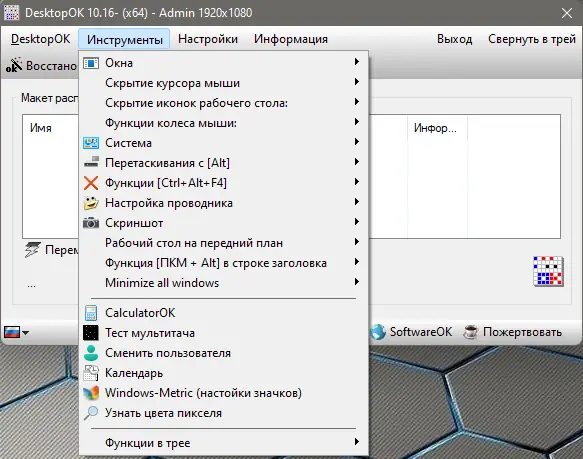Select Рабочий стол на передний план
This screenshot has height=459, width=583.
coord(224,243)
